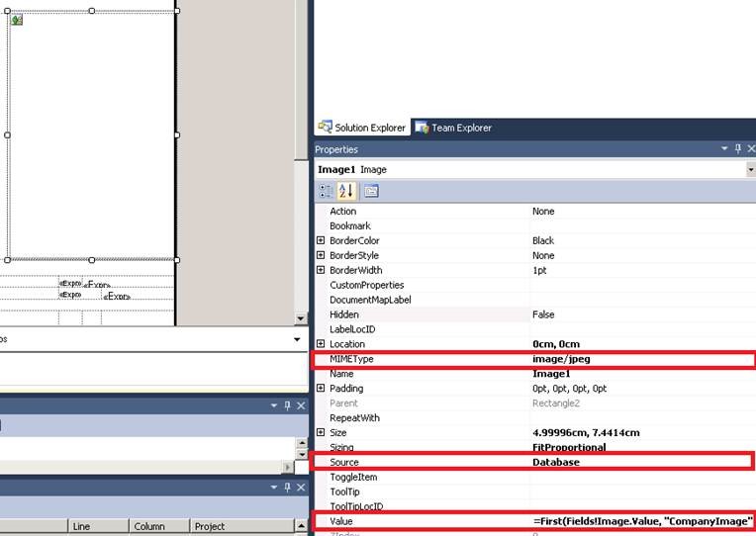Click the image placeholder icon in report designer
756x536 pixels.
pos(16,20)
